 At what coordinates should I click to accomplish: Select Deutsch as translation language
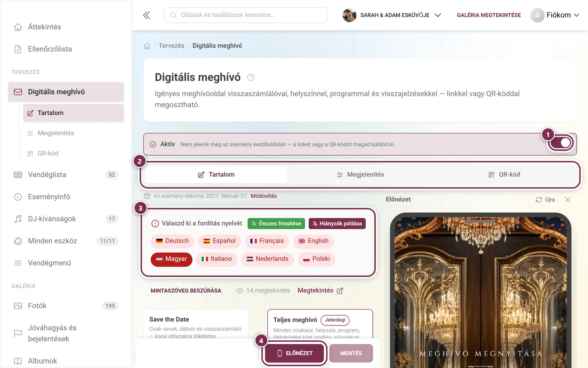172,241
